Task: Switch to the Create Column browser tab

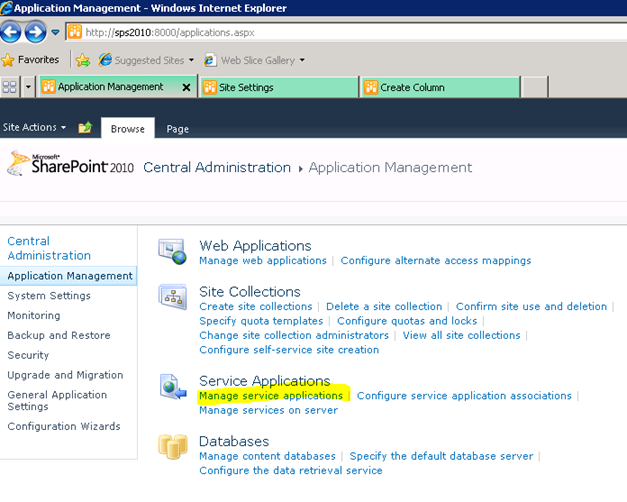Action: 441,87
